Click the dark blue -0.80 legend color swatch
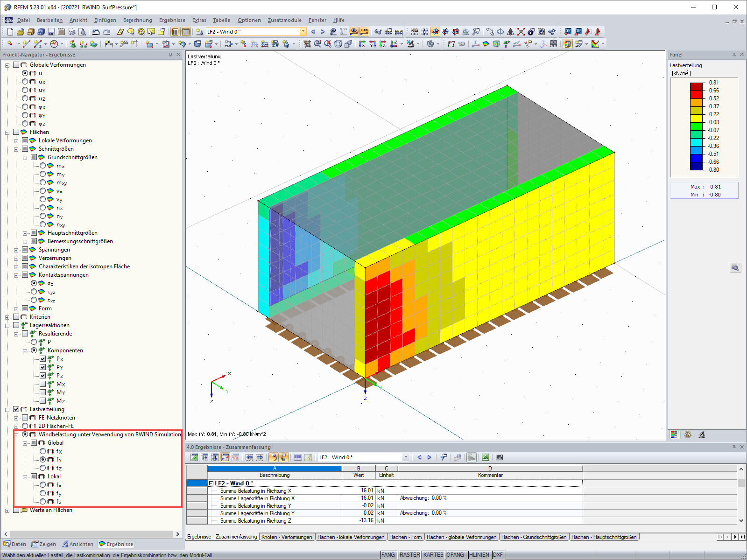Viewport: 747px width, 560px height. [x=697, y=166]
